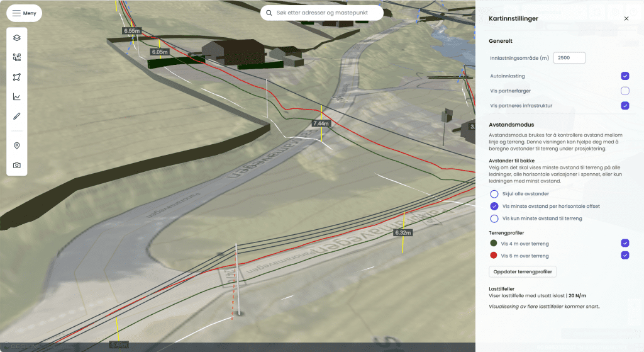Screen dimensions: 644x352
Task: Toggle Vis 4 m over terreng checkbox
Action: coord(625,243)
